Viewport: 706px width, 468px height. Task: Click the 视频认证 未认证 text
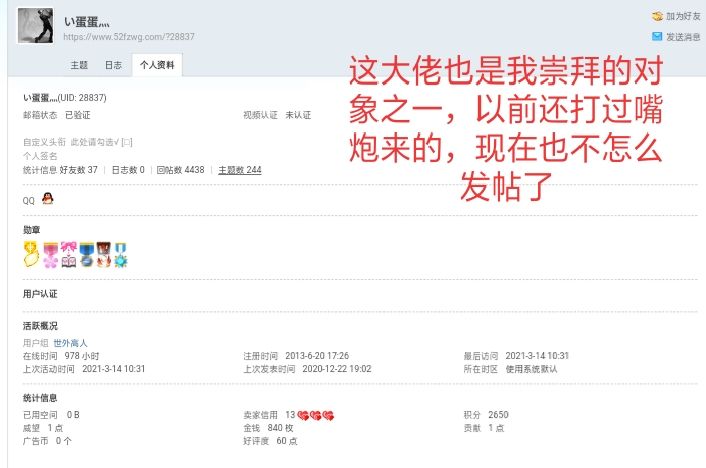pos(277,115)
